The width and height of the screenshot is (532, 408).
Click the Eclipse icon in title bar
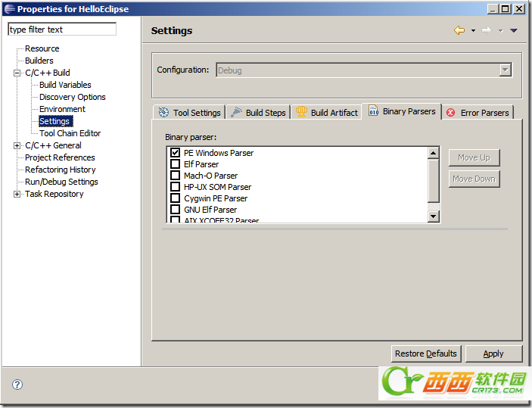click(10, 9)
